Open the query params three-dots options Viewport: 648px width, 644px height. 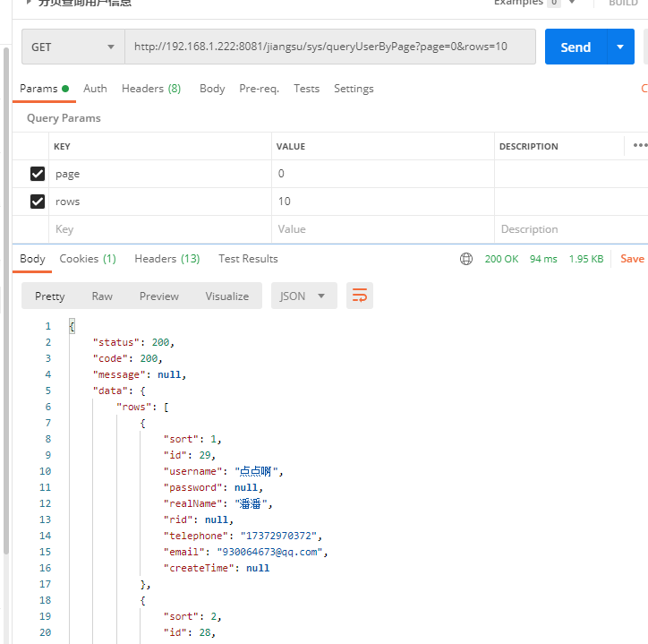(x=639, y=145)
